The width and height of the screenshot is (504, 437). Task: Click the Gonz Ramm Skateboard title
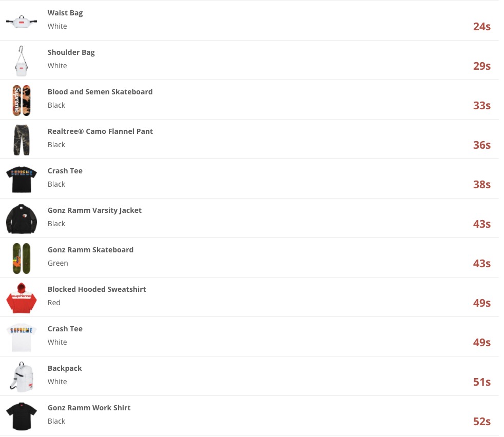(x=90, y=250)
